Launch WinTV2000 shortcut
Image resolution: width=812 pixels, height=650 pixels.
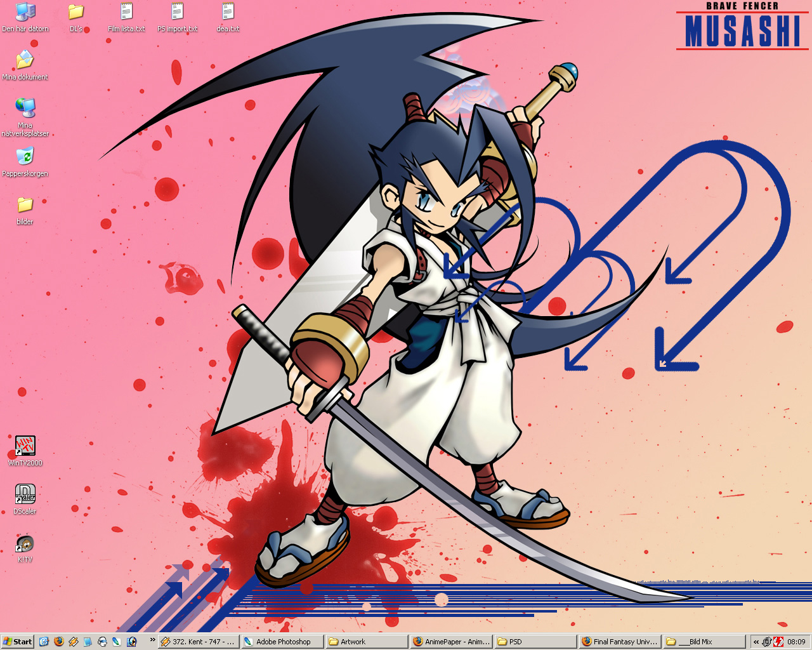[25, 451]
